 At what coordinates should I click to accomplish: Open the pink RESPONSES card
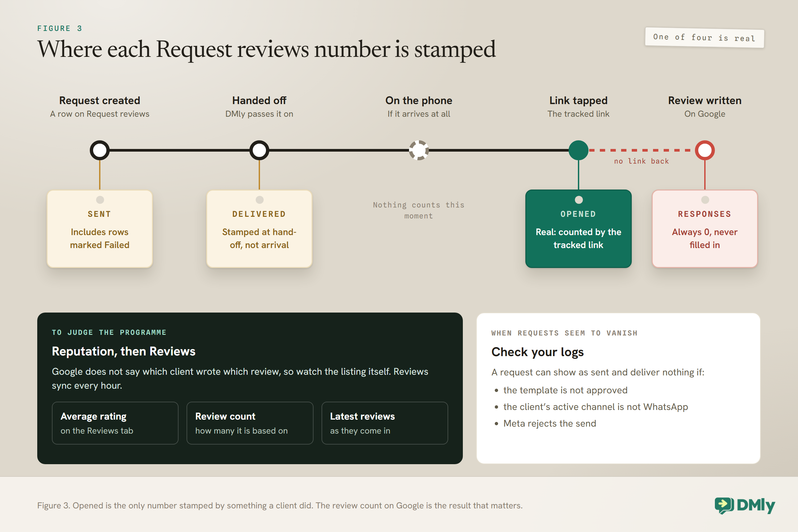(x=705, y=229)
